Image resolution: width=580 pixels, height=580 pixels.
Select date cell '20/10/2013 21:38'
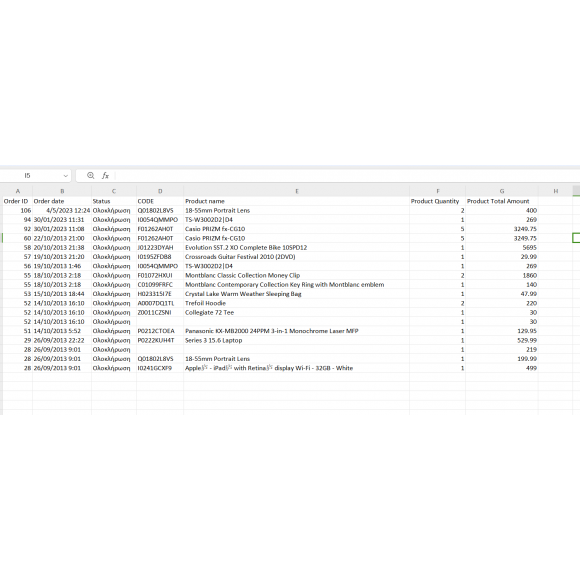[x=62, y=247]
